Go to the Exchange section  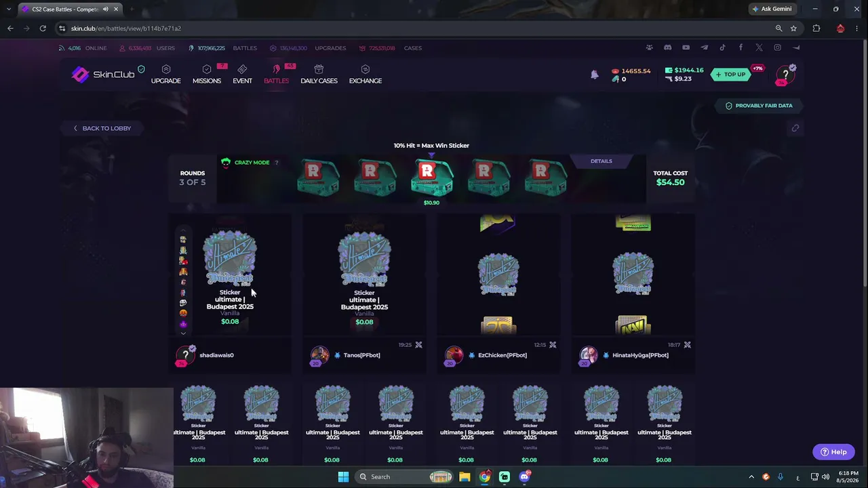pos(366,75)
